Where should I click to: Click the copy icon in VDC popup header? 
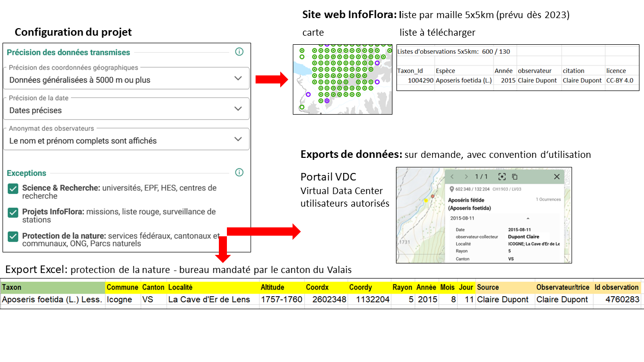pyautogui.click(x=515, y=176)
